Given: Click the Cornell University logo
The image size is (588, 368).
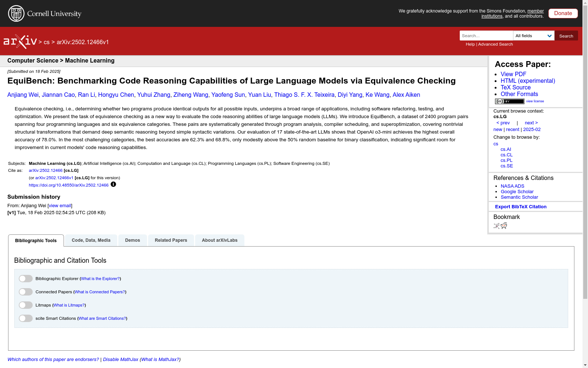Looking at the screenshot, I should pos(45,14).
